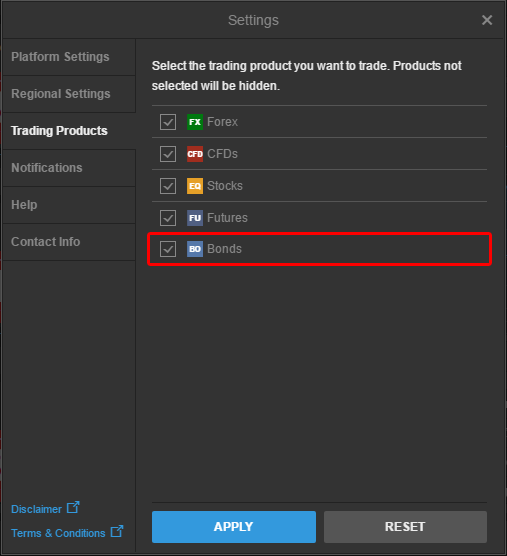Close the Settings dialog

(487, 20)
